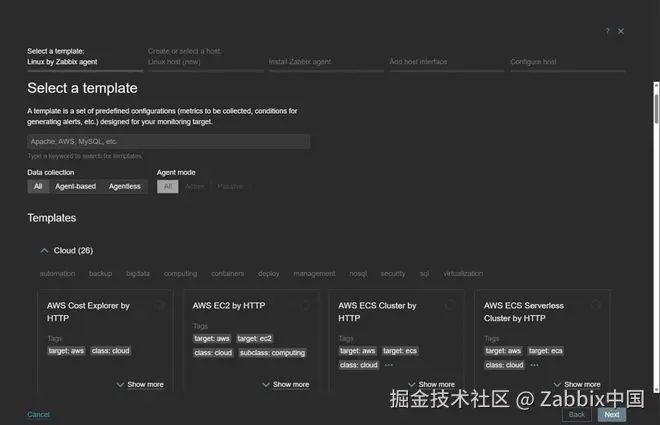
Task: Set Agent mode to Passive
Action: pos(230,186)
